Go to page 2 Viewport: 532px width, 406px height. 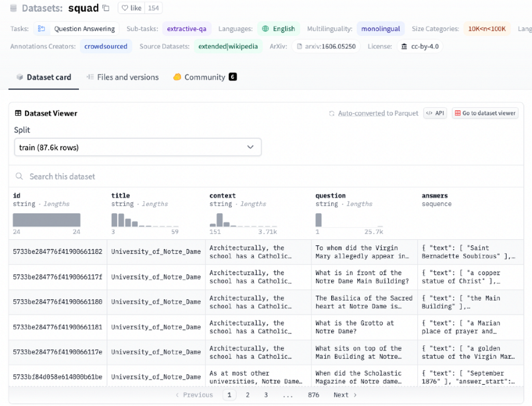click(247, 395)
